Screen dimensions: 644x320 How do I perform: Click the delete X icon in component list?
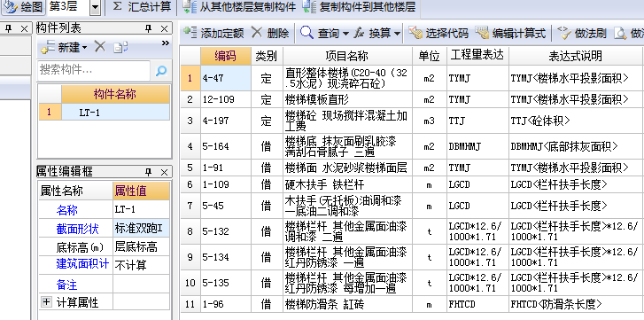(100, 46)
